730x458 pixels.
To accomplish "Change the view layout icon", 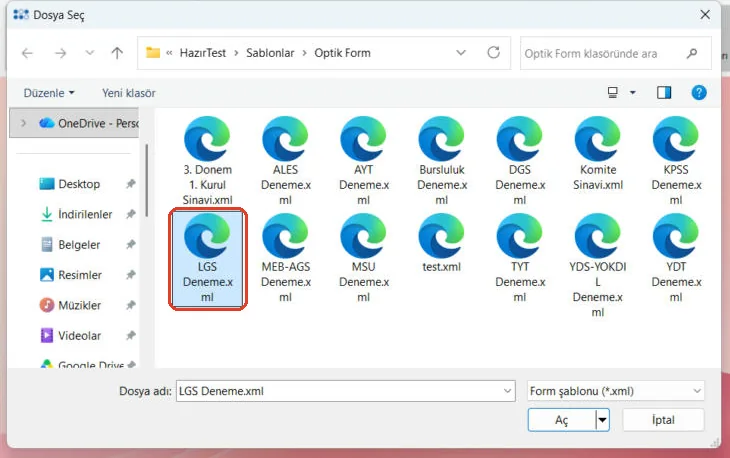I will [x=613, y=93].
